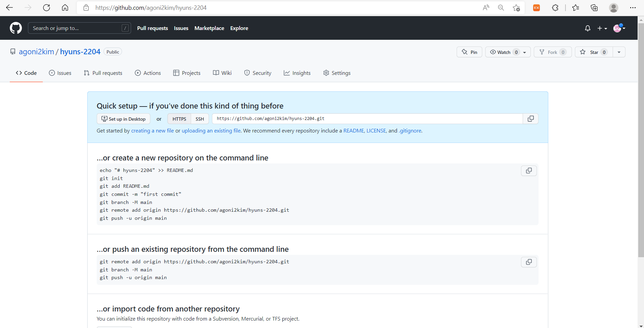Open the repository Pull requests tab
This screenshot has height=328, width=644.
pos(103,73)
